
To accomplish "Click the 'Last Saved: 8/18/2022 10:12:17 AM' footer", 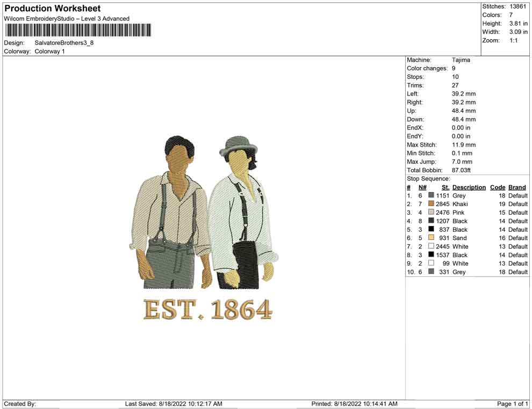I will click(x=174, y=404).
